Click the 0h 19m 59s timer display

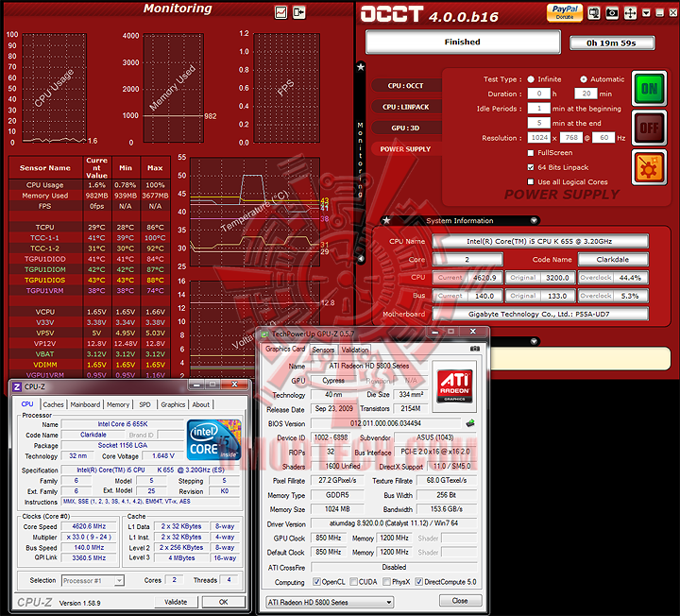point(611,43)
